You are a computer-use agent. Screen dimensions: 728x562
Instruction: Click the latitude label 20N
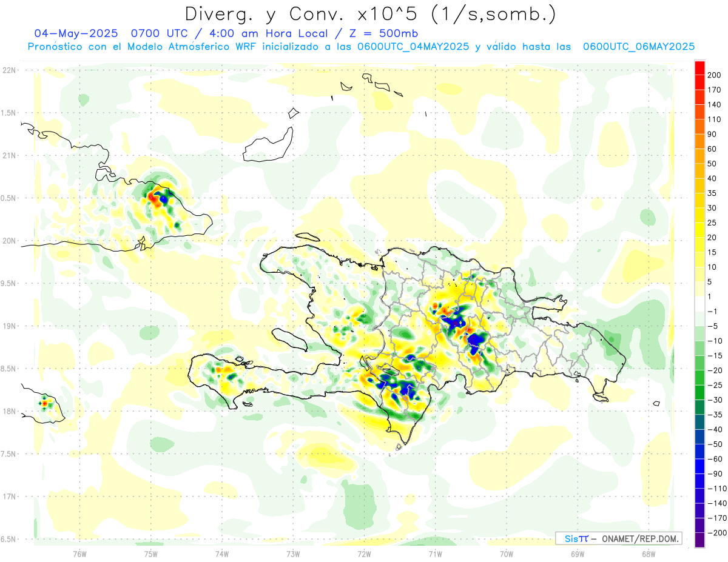(8, 241)
